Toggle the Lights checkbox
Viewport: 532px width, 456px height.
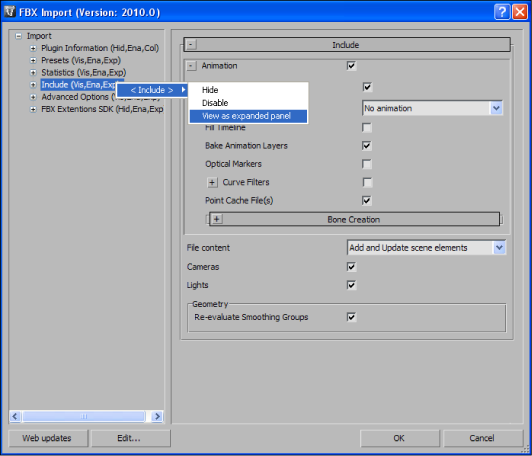click(x=351, y=285)
